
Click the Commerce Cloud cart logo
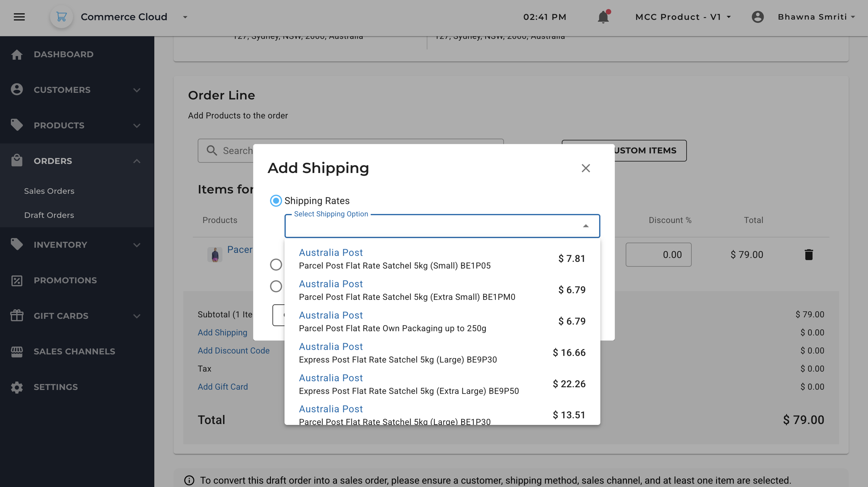(61, 17)
